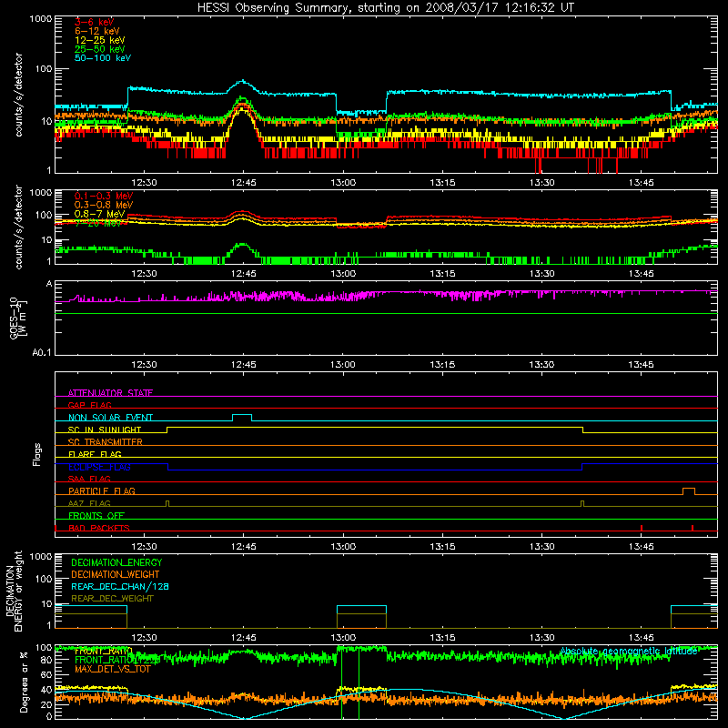
Task: Click the 13:00 tick label under the top panel
Action: tap(343, 183)
